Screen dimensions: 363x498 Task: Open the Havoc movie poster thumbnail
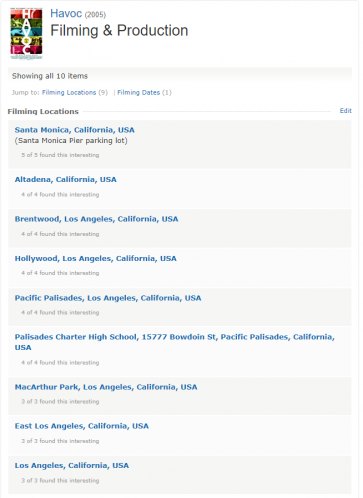click(x=26, y=34)
